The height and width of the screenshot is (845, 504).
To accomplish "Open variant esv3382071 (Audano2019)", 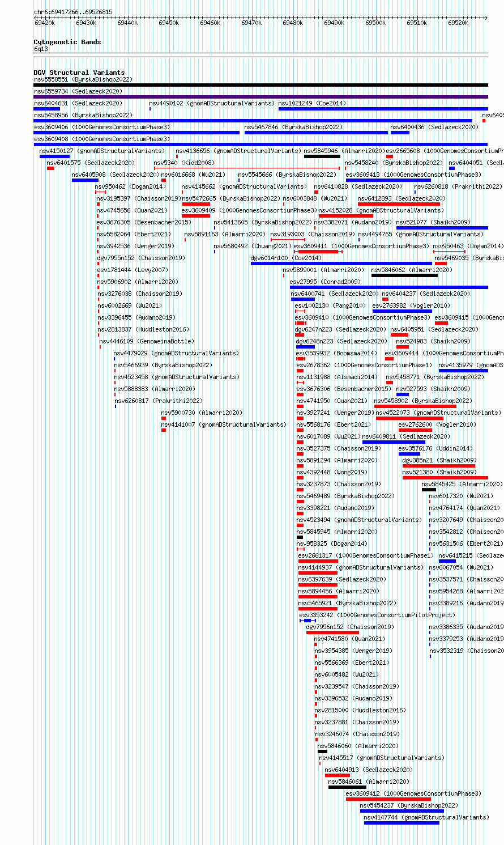I will 352,223.
